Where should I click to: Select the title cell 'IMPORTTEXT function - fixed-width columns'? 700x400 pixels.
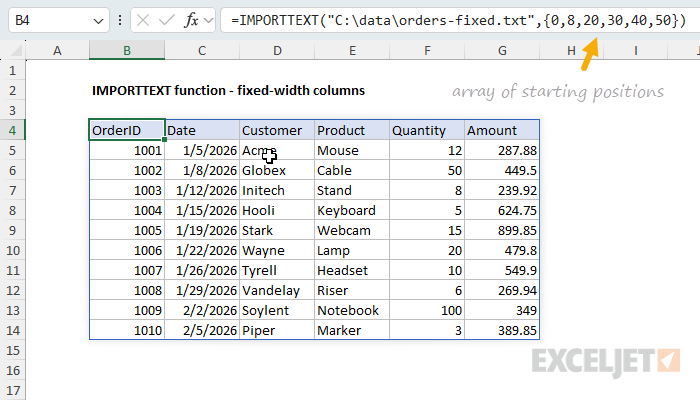click(x=229, y=91)
